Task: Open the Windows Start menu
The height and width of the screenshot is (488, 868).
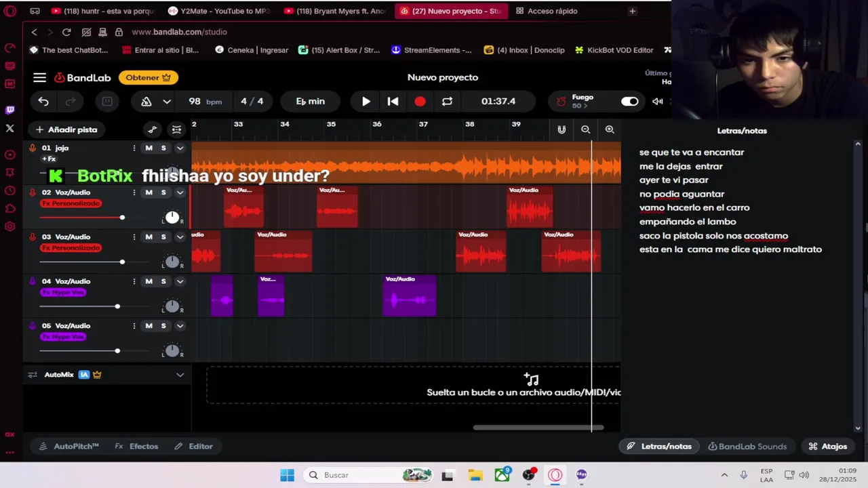Action: point(287,475)
